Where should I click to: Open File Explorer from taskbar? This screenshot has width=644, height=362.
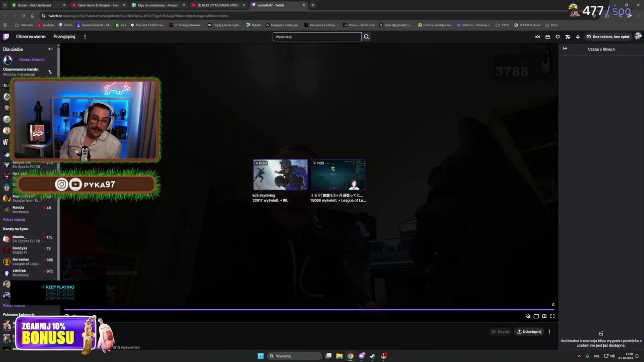pyautogui.click(x=339, y=356)
